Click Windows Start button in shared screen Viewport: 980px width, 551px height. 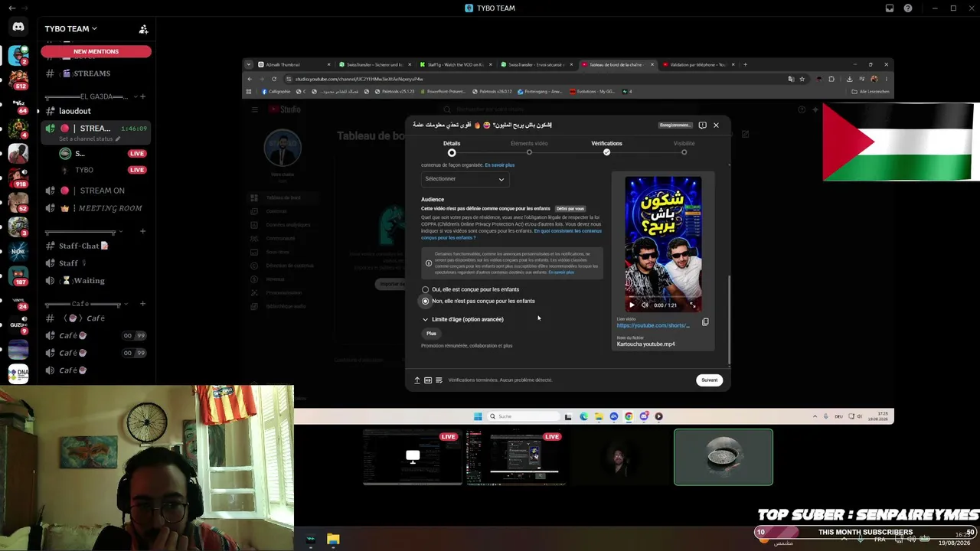pos(478,416)
